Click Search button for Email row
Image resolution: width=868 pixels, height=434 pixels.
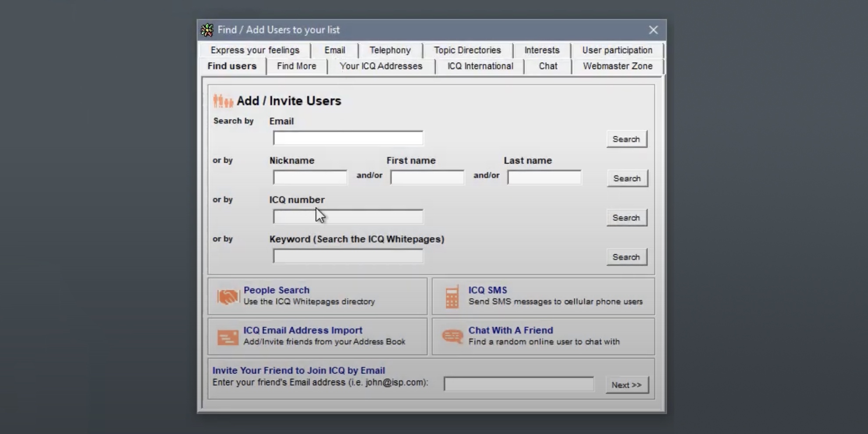(x=626, y=139)
